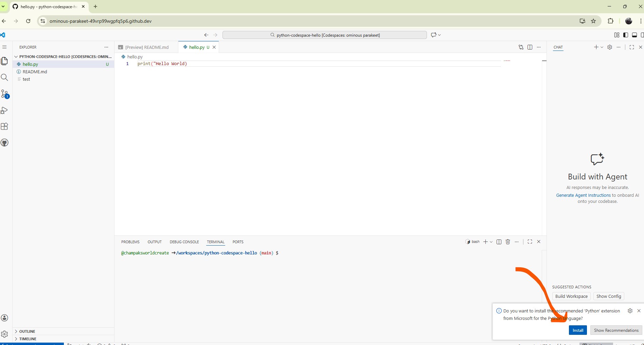Expand the Timeline section

[63, 339]
